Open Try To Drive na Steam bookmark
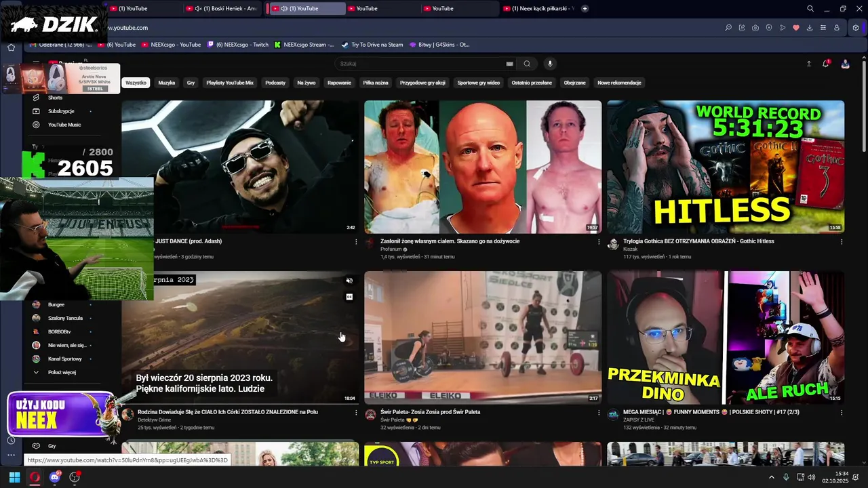Image resolution: width=868 pixels, height=488 pixels. pyautogui.click(x=372, y=45)
